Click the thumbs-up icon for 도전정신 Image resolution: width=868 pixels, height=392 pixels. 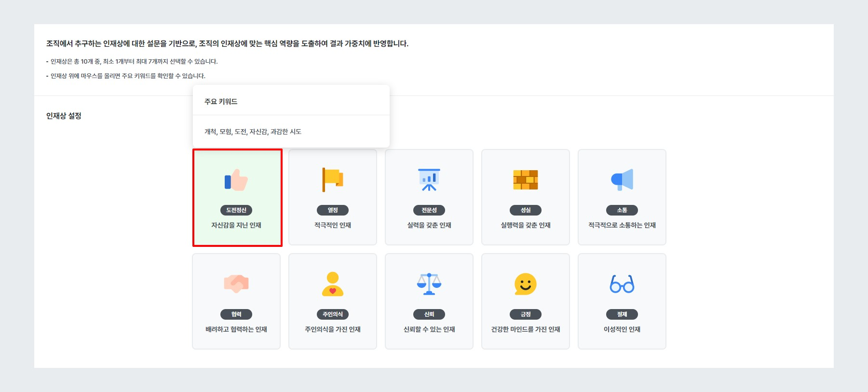[236, 180]
